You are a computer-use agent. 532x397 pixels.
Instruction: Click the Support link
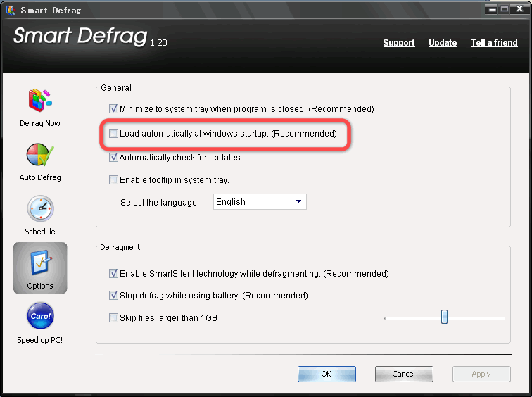point(399,43)
